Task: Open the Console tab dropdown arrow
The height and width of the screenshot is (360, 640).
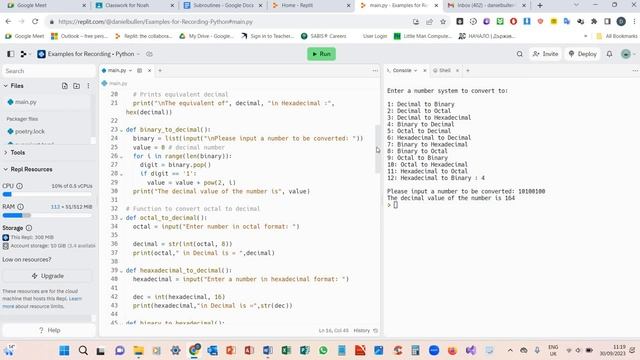Action: (416, 71)
